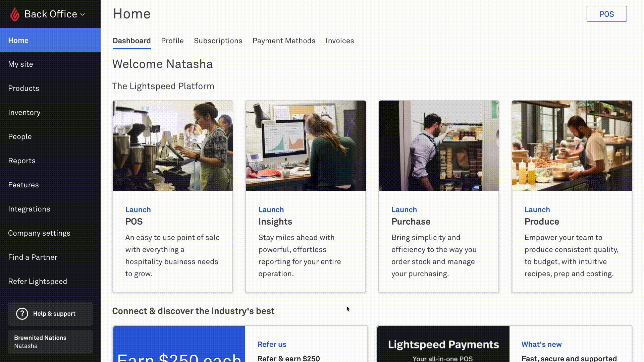Screen dimensions: 644x362
Task: Open the Home navigation icon
Action: point(18,40)
